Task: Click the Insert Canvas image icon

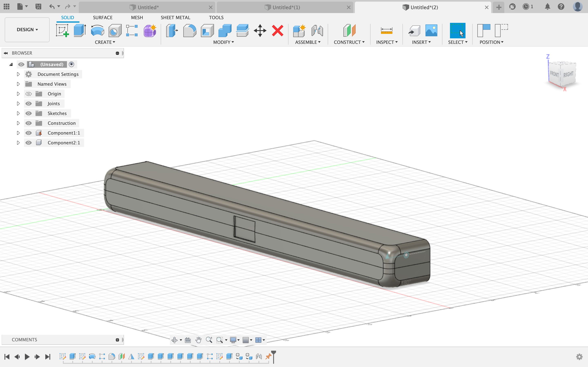Action: tap(431, 31)
